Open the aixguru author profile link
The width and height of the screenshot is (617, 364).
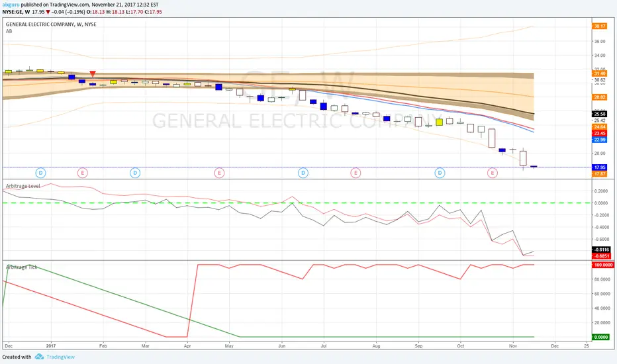[x=11, y=5]
